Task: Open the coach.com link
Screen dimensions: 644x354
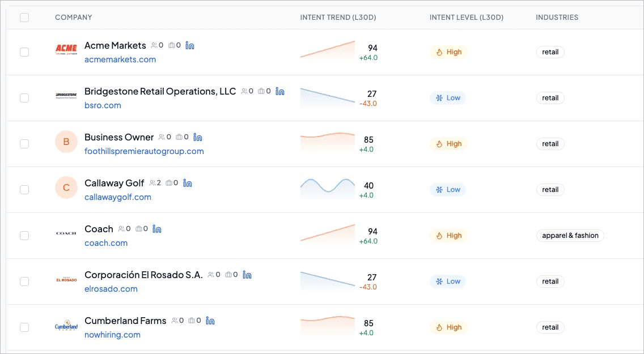Action: point(106,243)
